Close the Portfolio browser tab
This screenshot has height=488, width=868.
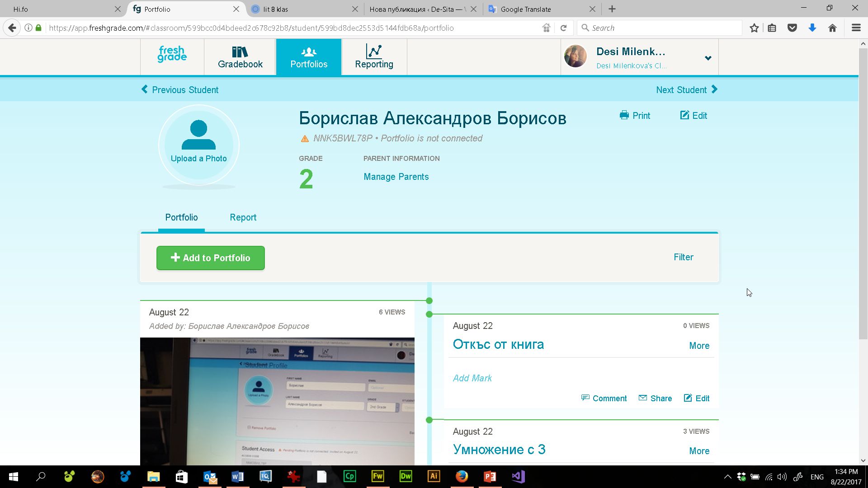[236, 9]
